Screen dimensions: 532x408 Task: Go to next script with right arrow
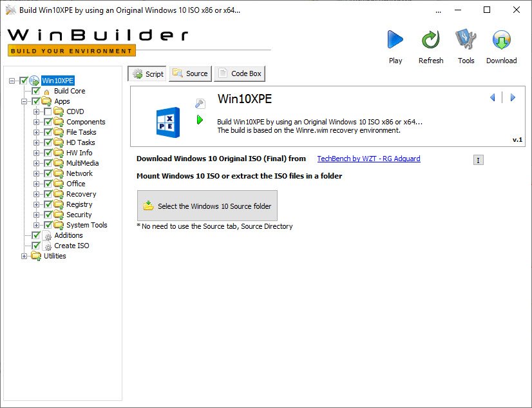point(513,98)
